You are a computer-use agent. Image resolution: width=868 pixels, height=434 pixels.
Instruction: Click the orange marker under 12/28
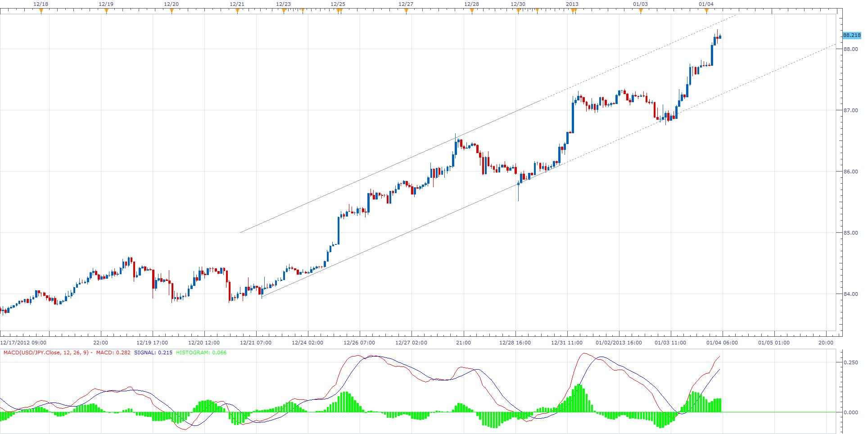click(472, 11)
